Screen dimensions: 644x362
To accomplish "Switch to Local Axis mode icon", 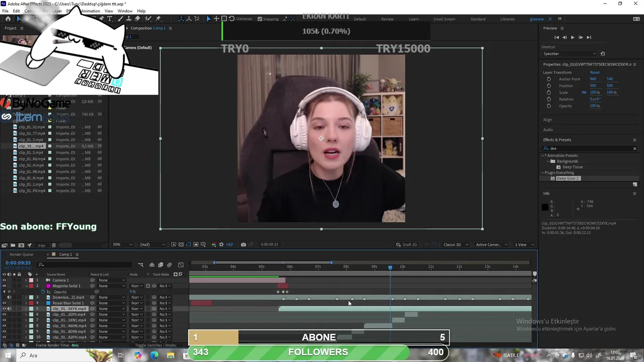I will coord(182,19).
